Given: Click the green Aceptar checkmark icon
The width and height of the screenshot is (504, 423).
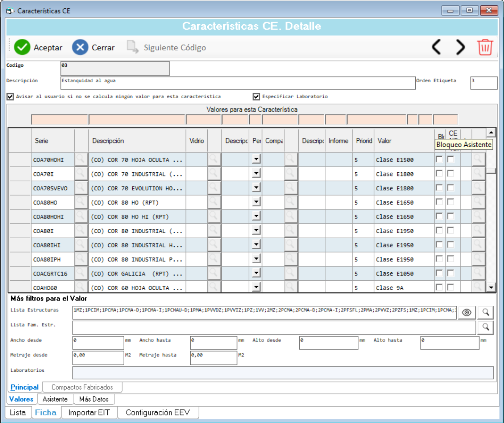Looking at the screenshot, I should [22, 47].
